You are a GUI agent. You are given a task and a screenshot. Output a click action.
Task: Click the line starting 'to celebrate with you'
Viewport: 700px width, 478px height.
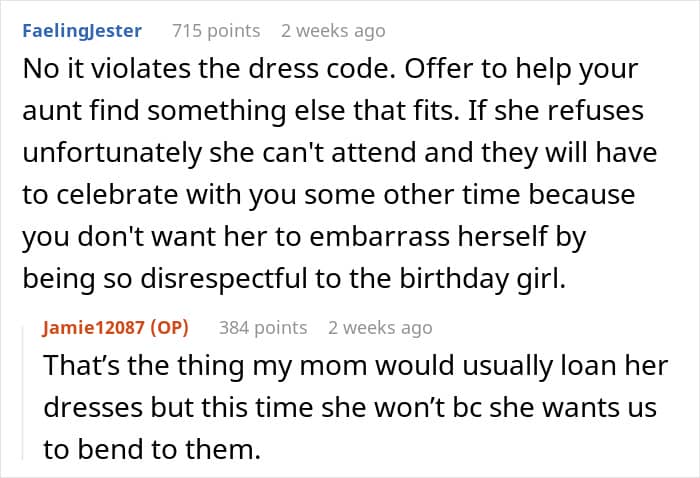(x=329, y=195)
